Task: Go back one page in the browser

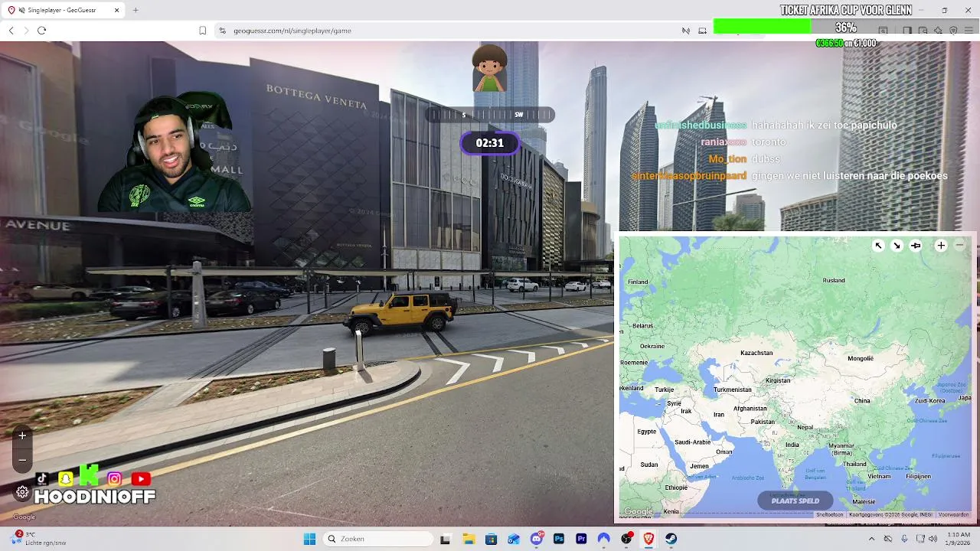Action: pos(11,31)
